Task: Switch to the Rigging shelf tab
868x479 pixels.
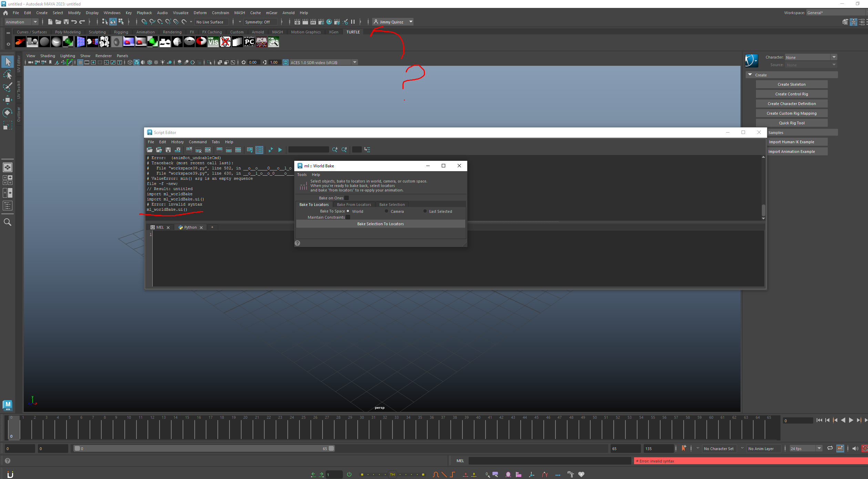Action: 121,32
